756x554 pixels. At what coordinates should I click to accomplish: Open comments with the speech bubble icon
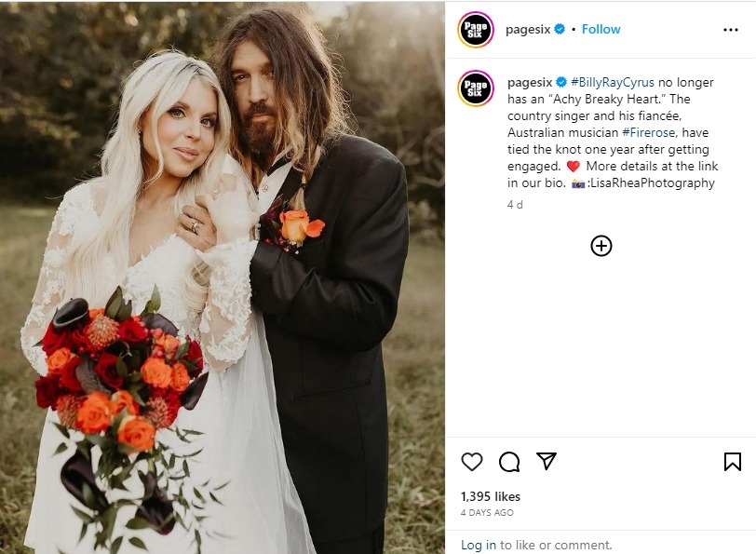click(509, 462)
